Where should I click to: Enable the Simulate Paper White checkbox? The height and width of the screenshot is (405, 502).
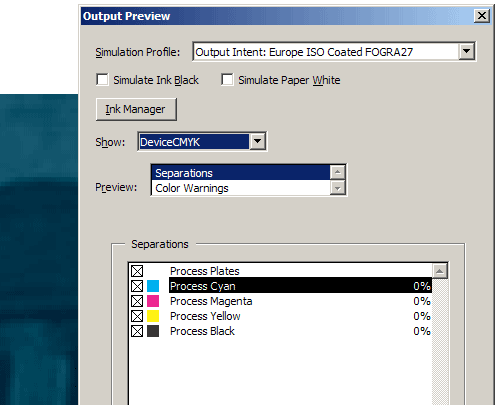227,80
